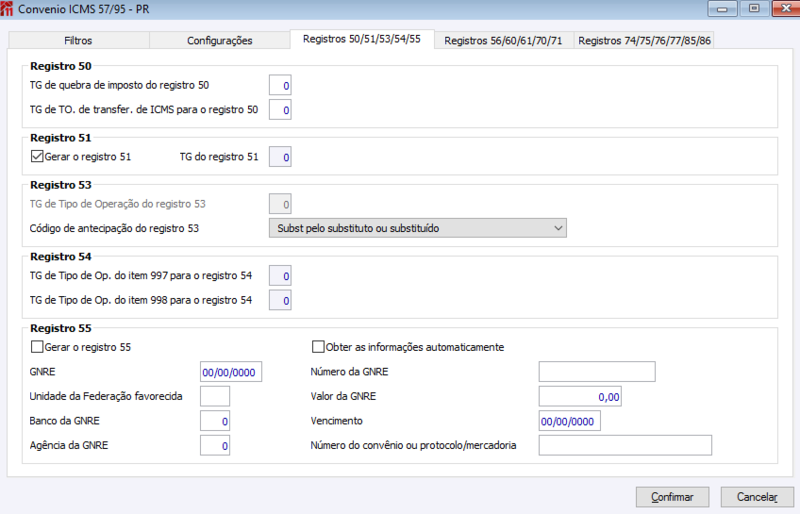This screenshot has height=514, width=800.
Task: Click the 'Registro 51' group heading
Action: tap(61, 138)
